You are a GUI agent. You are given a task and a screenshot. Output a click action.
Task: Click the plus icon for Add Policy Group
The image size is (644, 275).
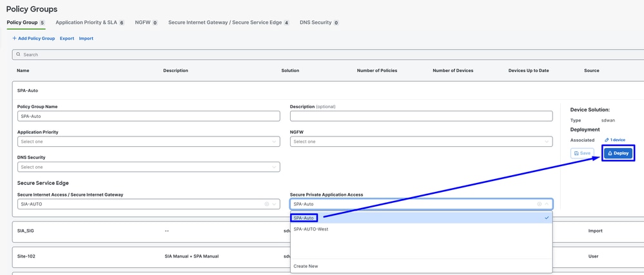point(15,39)
